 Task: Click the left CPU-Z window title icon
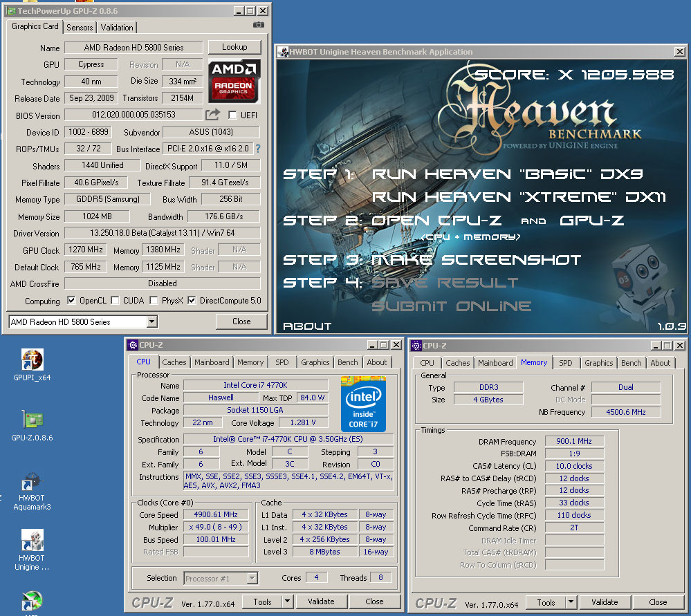pos(133,344)
